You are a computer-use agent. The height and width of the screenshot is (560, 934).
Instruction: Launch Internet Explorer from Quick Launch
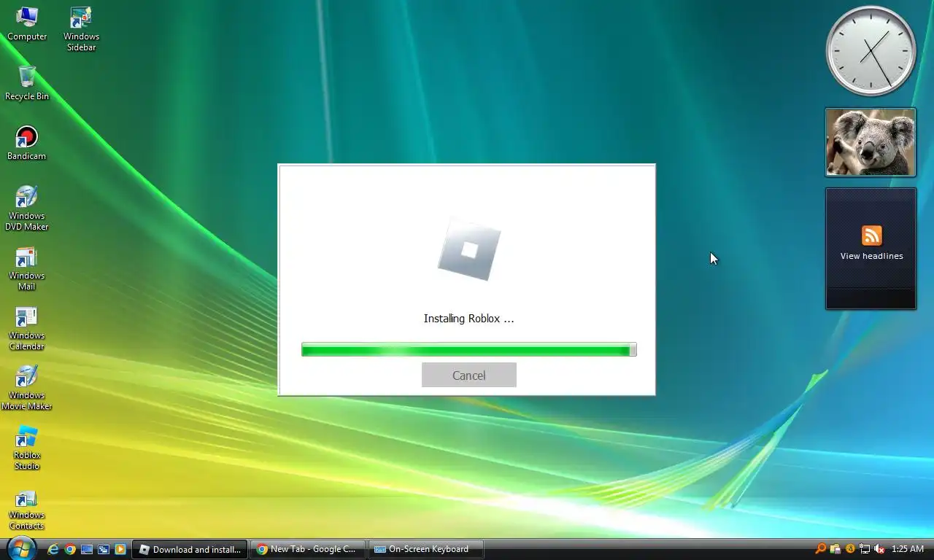(53, 549)
